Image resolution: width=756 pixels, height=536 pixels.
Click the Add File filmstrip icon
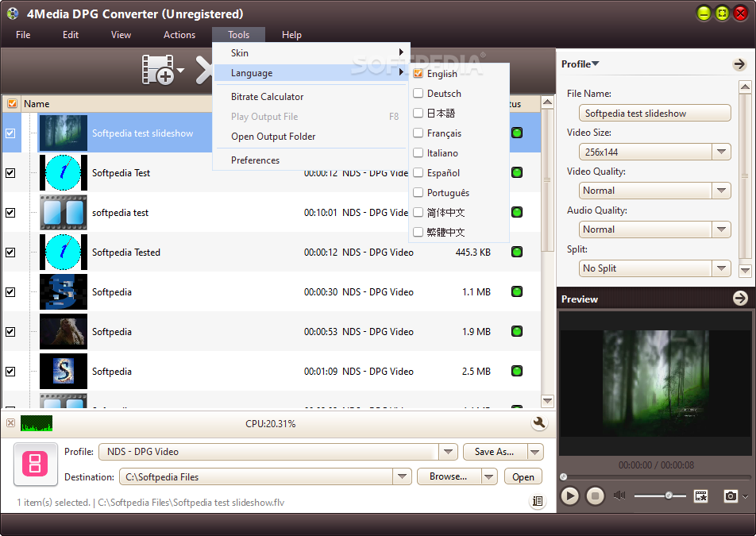tap(158, 70)
